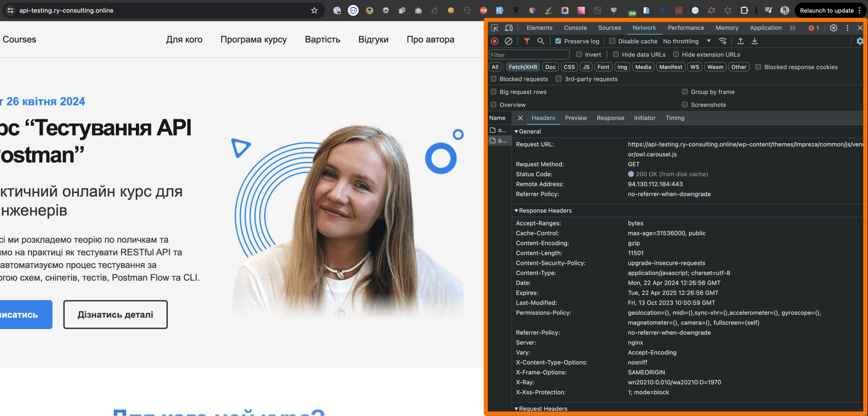Switch to the Response tab
The height and width of the screenshot is (416, 868).
pyautogui.click(x=610, y=118)
